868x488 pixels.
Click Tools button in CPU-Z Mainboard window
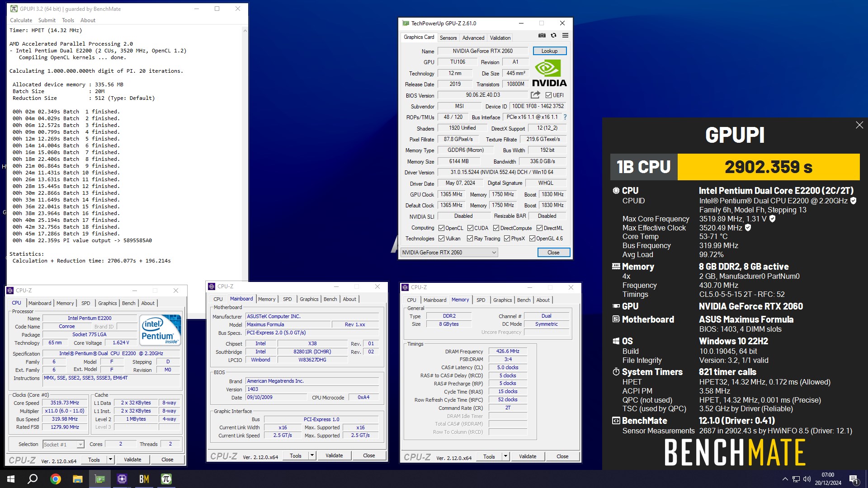tap(296, 455)
